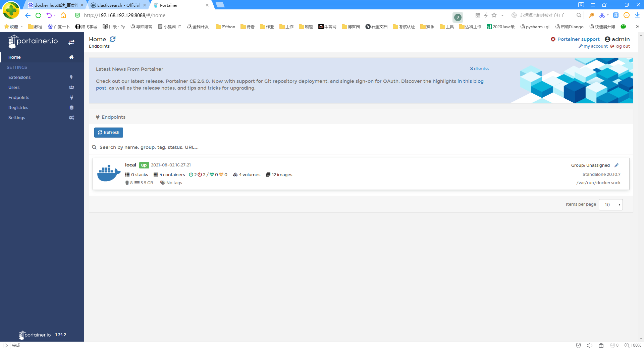Click the refresh icon next to Home title
644x349 pixels.
coord(113,39)
